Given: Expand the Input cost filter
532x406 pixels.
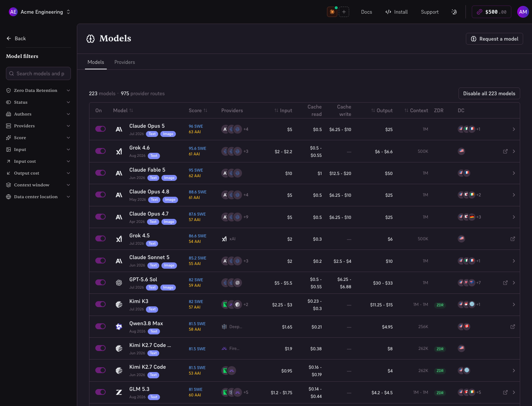Looking at the screenshot, I should (x=38, y=161).
